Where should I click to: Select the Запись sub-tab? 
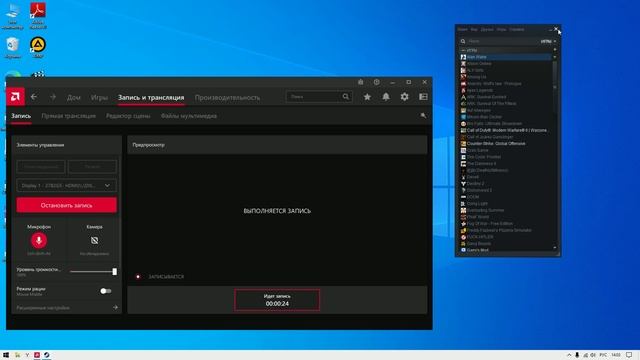pos(21,116)
